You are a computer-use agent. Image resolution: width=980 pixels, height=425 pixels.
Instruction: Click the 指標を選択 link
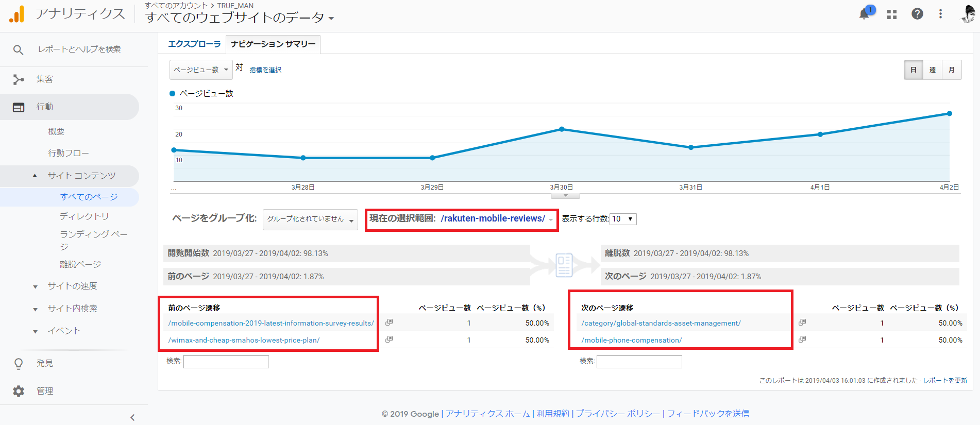click(265, 70)
